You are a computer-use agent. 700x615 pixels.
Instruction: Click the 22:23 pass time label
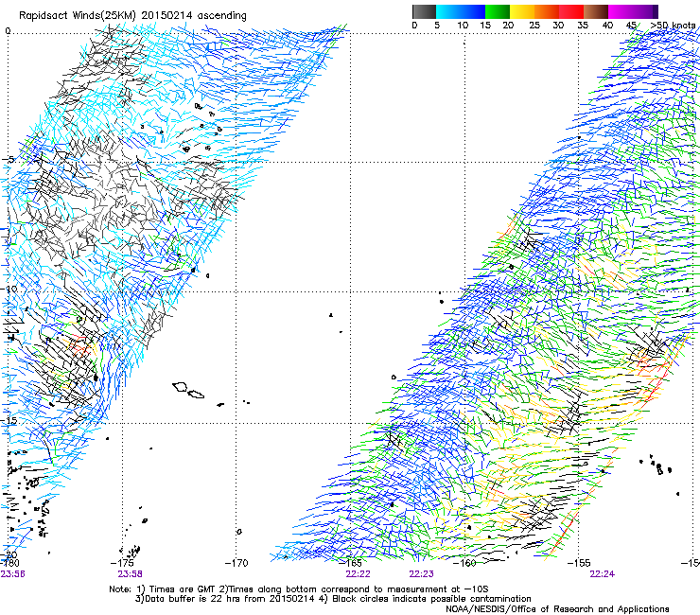(x=422, y=574)
